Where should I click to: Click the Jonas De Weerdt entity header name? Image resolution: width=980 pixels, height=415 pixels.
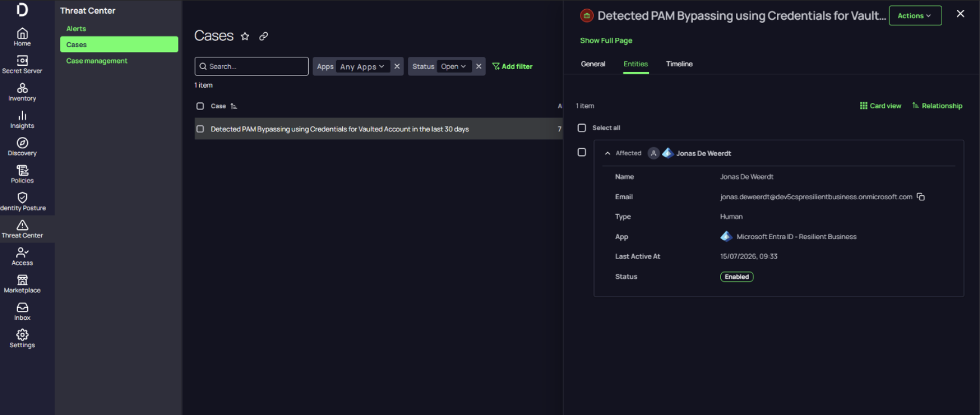click(704, 153)
